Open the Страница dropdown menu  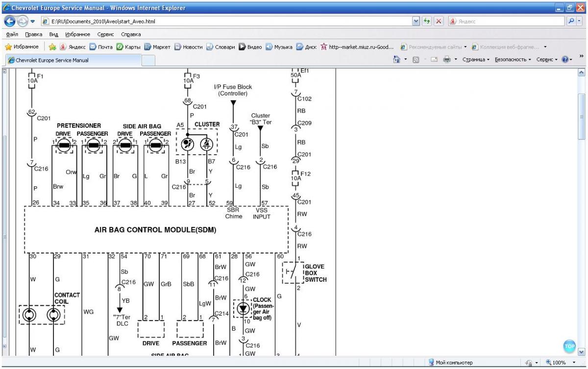tap(477, 59)
